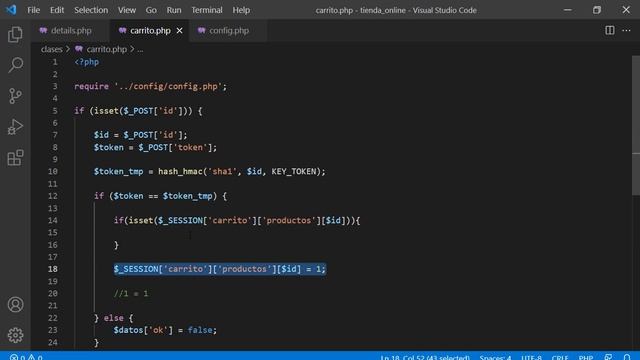Open notifications bell in status bar
The image size is (640, 360).
tap(627, 357)
